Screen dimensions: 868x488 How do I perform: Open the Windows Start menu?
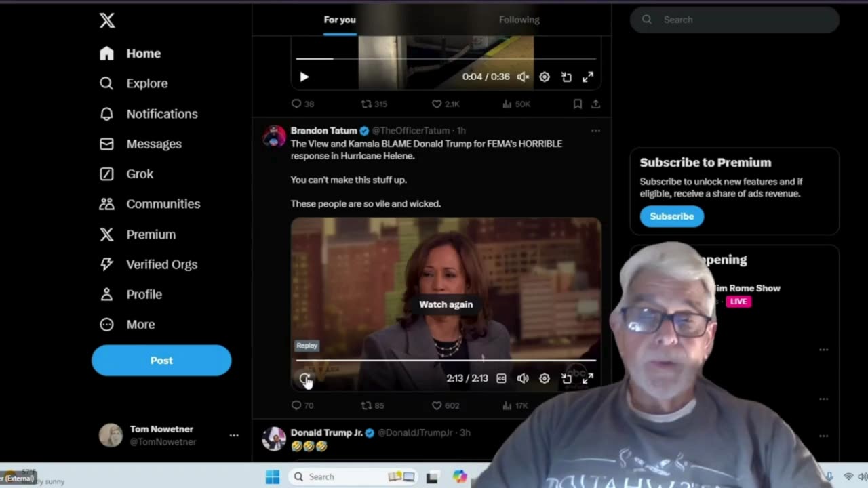[273, 477]
